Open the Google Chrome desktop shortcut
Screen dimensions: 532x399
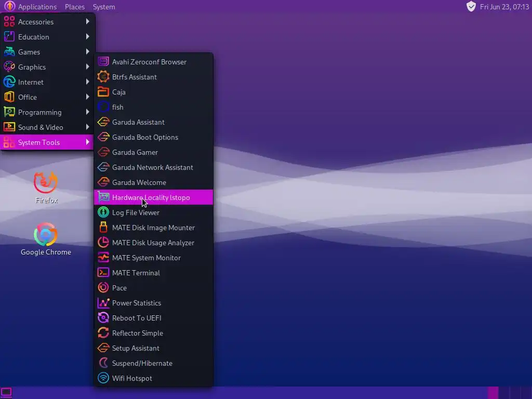(46, 239)
